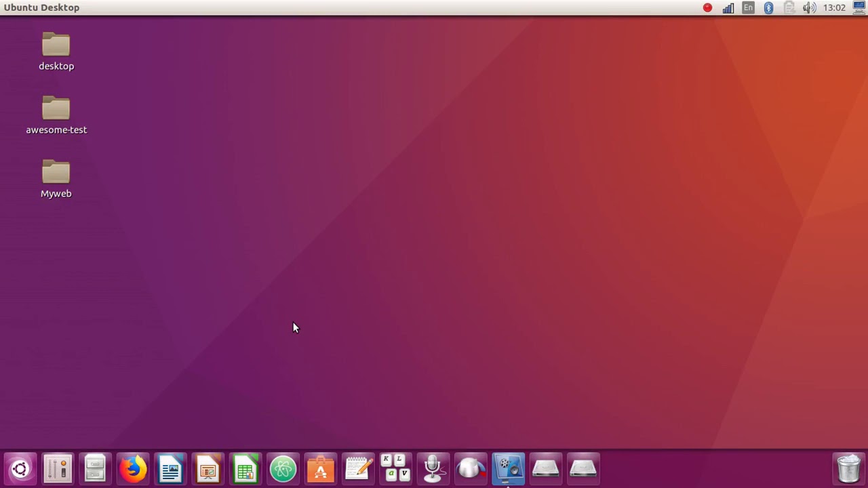Open LibreOffice Writer from the dock
This screenshot has width=868, height=488.
(170, 468)
